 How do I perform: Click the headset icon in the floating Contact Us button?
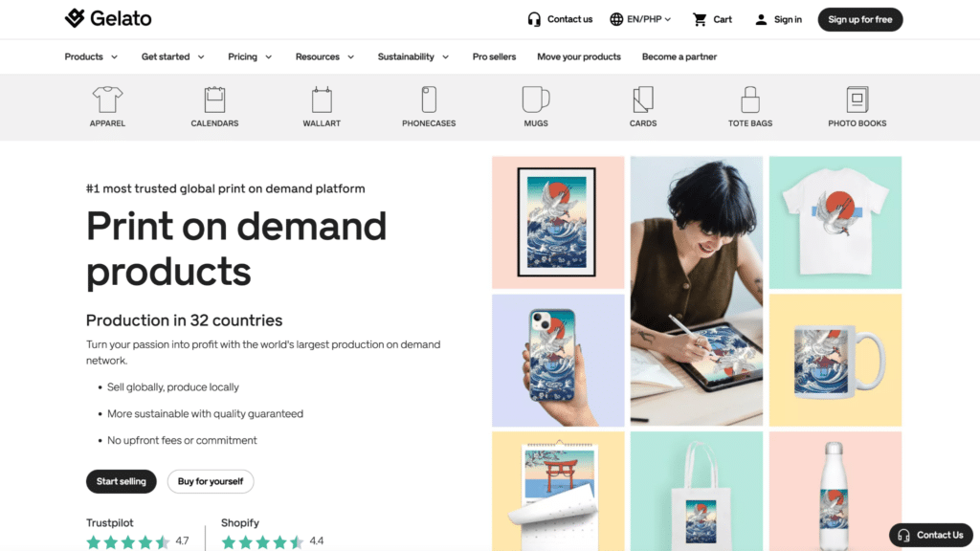point(903,536)
